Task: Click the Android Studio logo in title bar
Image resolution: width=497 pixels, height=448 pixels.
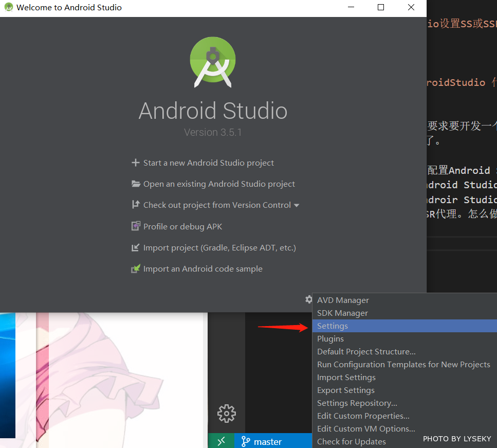Action: tap(9, 7)
